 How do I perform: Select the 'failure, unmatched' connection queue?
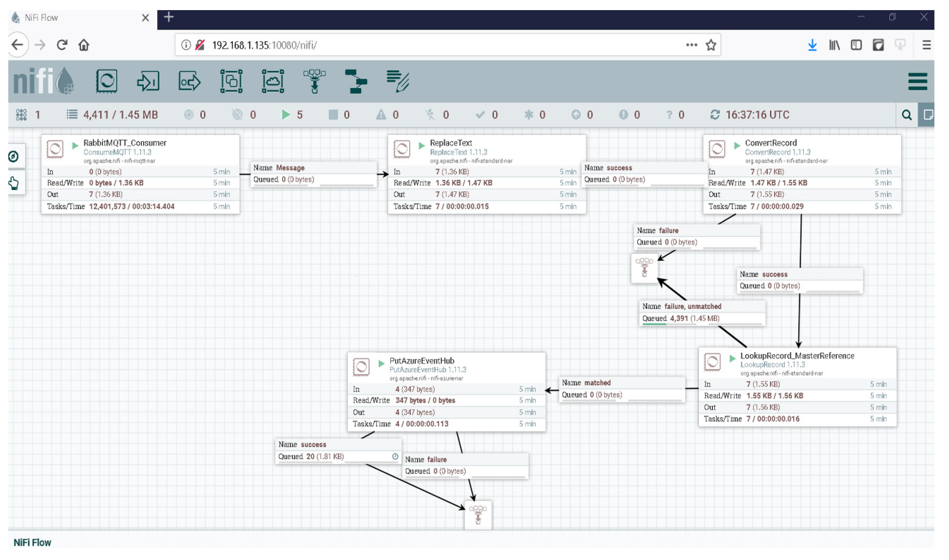(x=703, y=313)
